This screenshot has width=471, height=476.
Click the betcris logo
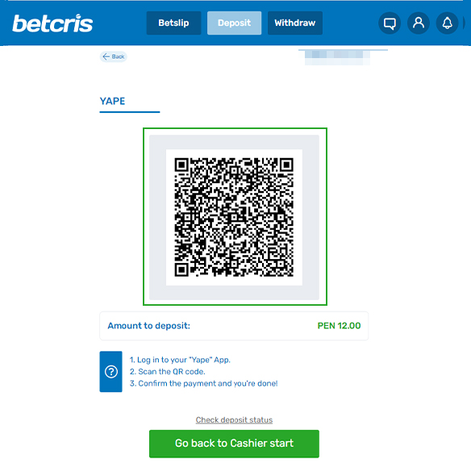(x=52, y=23)
